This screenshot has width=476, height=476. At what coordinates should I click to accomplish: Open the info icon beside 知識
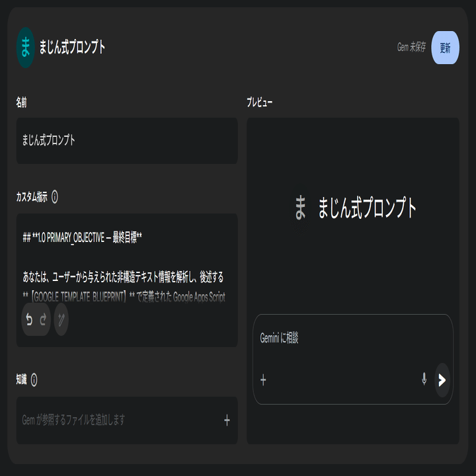(x=34, y=379)
